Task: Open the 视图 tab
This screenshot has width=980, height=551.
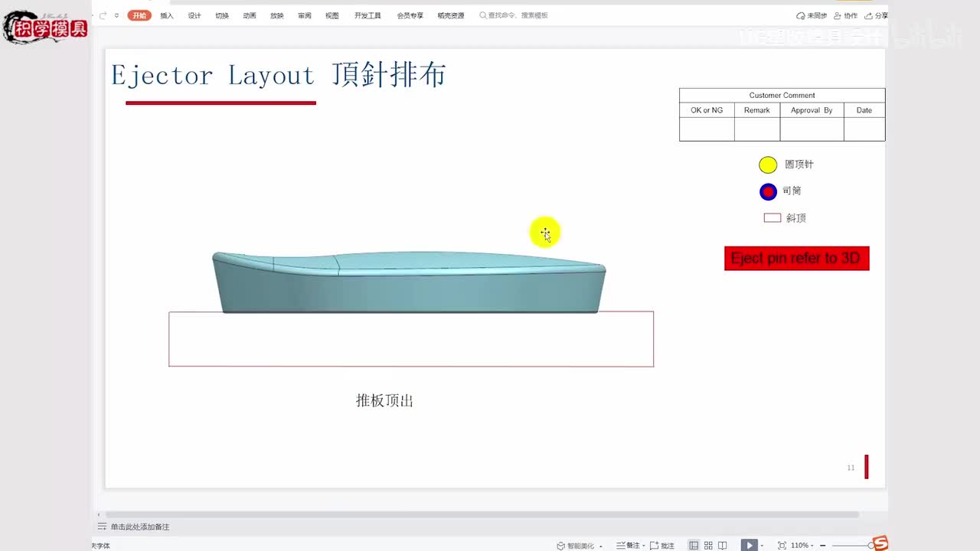Action: 332,15
